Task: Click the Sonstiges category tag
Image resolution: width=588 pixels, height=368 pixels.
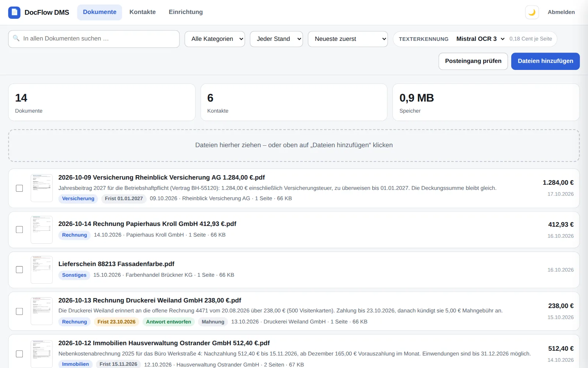Action: tap(74, 275)
